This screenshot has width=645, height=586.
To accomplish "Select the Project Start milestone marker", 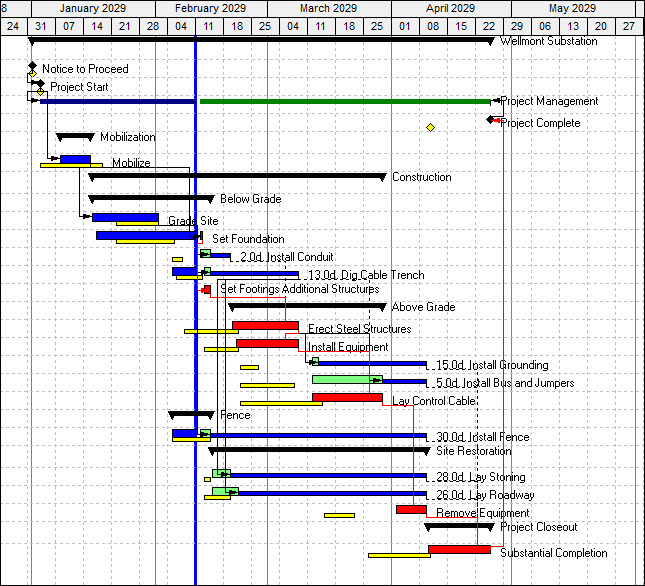I will [40, 87].
